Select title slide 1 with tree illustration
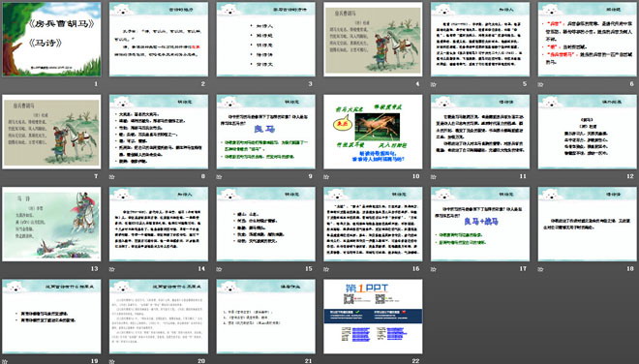 click(x=51, y=39)
